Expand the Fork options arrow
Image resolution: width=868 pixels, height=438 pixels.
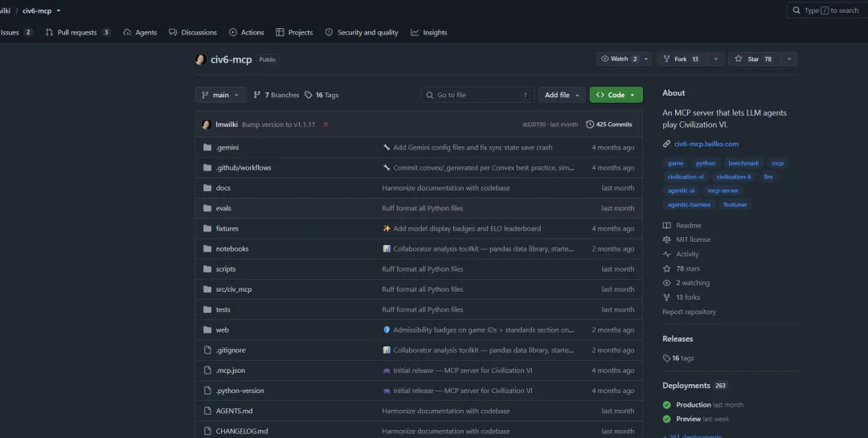[716, 59]
